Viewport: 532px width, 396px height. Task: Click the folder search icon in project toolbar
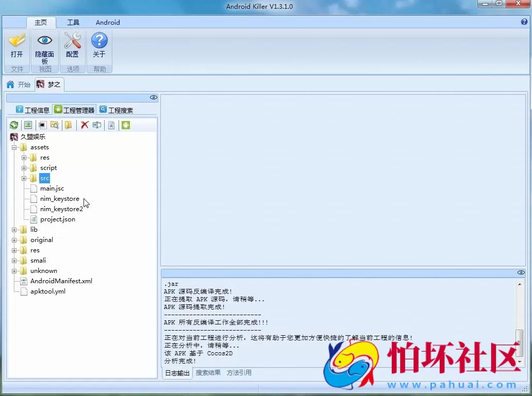point(55,125)
